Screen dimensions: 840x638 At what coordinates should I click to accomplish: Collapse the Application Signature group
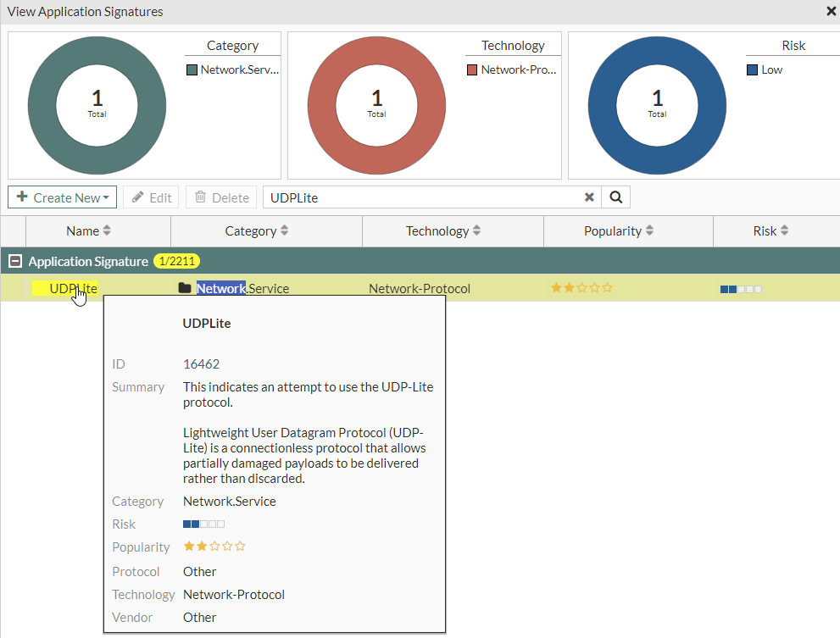15,262
